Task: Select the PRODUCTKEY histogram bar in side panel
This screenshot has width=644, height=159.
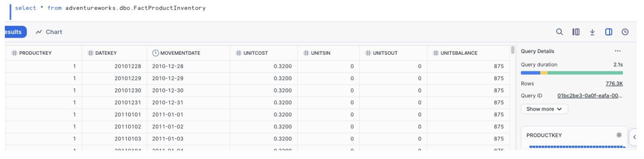Action: coord(577,147)
